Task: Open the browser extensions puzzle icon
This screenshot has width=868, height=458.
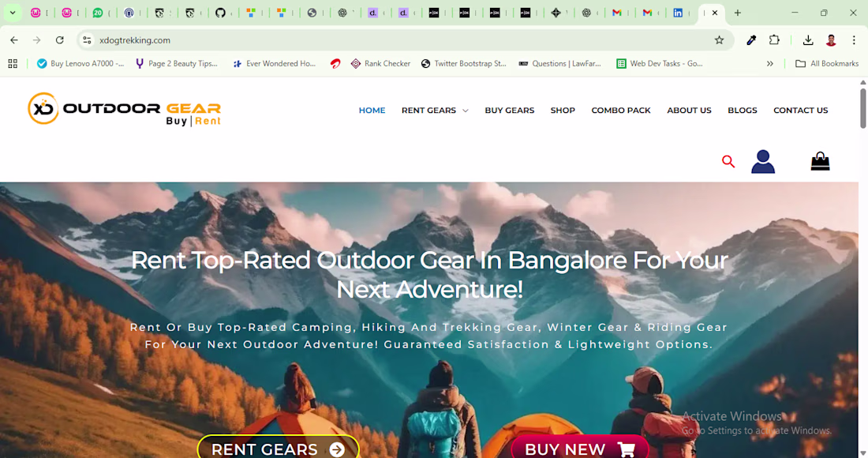Action: (774, 39)
